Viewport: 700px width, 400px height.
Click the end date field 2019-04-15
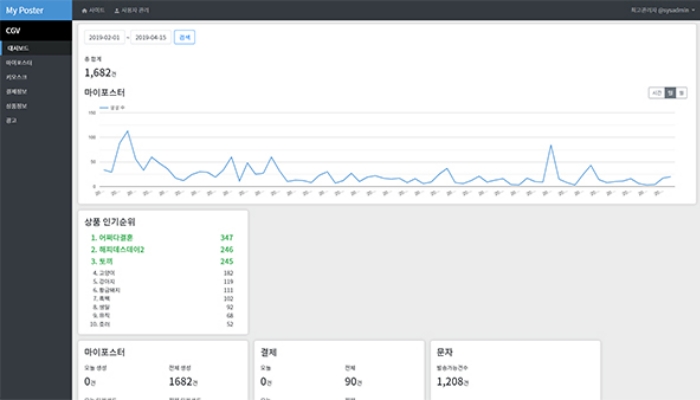pos(151,37)
